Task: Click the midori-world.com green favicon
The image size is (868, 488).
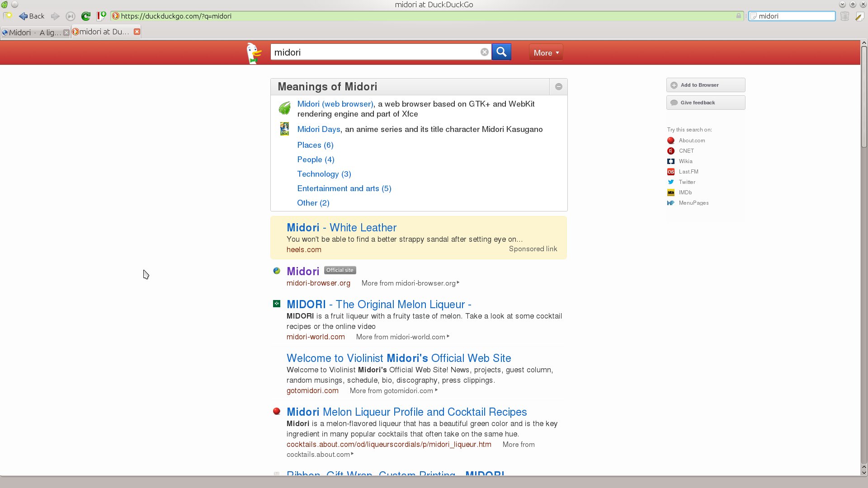Action: (277, 304)
